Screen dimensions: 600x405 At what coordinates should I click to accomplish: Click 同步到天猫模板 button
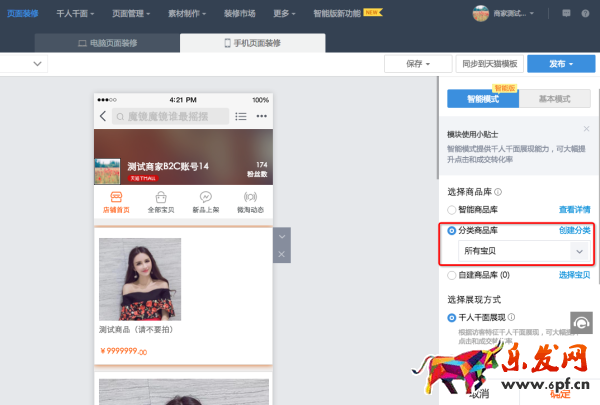489,64
